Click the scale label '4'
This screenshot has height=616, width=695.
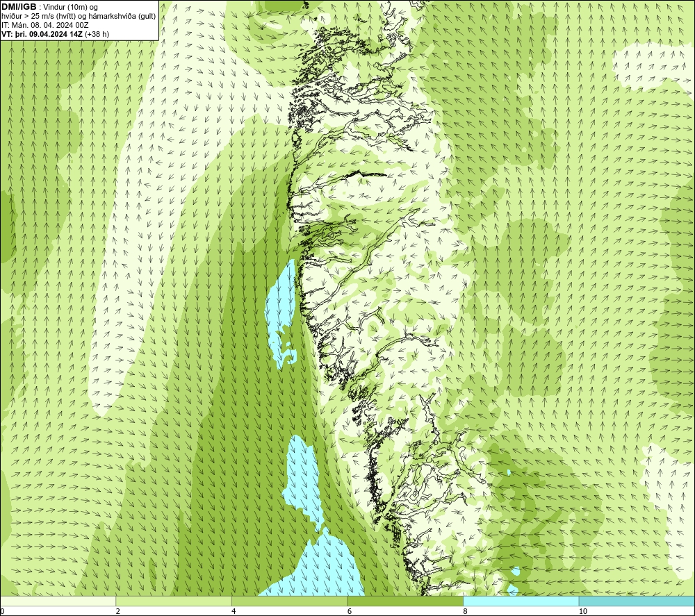click(x=234, y=611)
